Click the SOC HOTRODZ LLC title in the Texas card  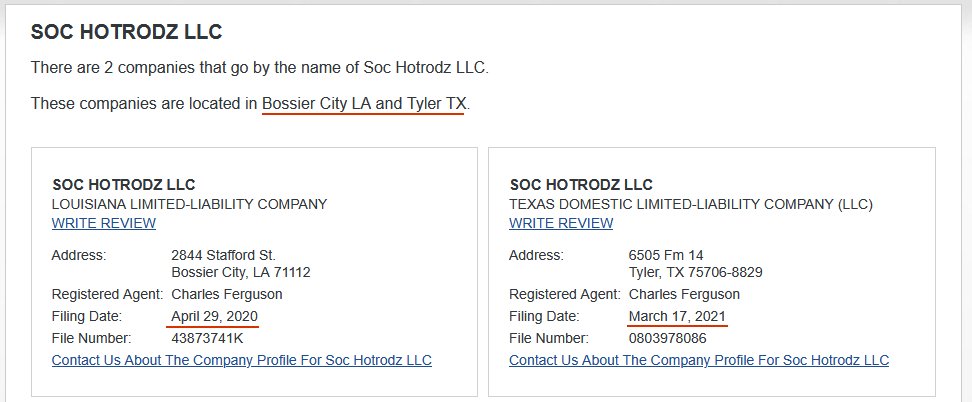pyautogui.click(x=581, y=185)
